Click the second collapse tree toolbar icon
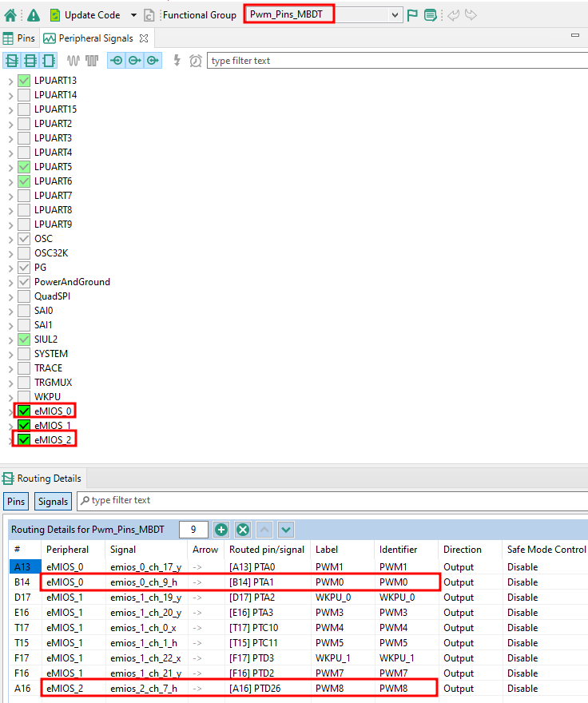Screen dimensions: 588x703 pos(30,61)
